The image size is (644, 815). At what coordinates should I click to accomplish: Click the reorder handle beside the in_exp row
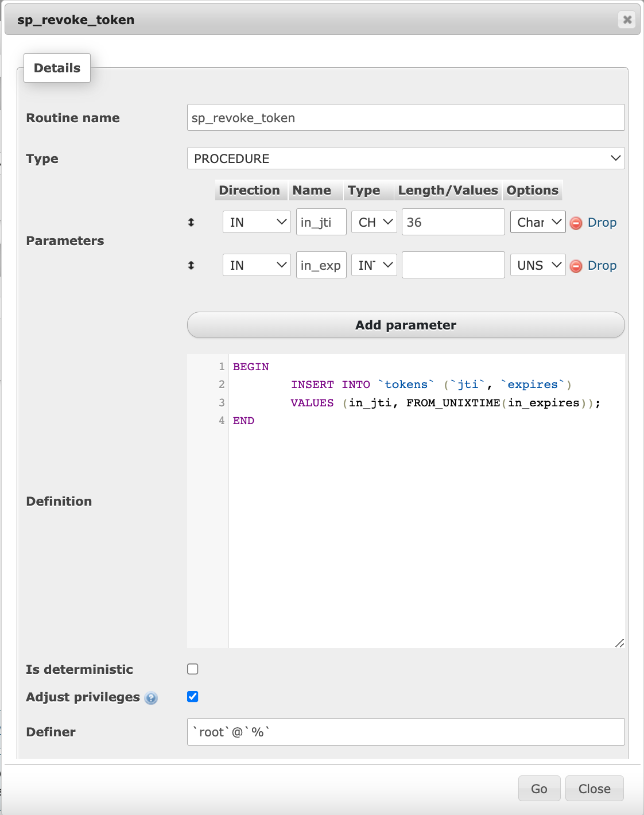(192, 265)
